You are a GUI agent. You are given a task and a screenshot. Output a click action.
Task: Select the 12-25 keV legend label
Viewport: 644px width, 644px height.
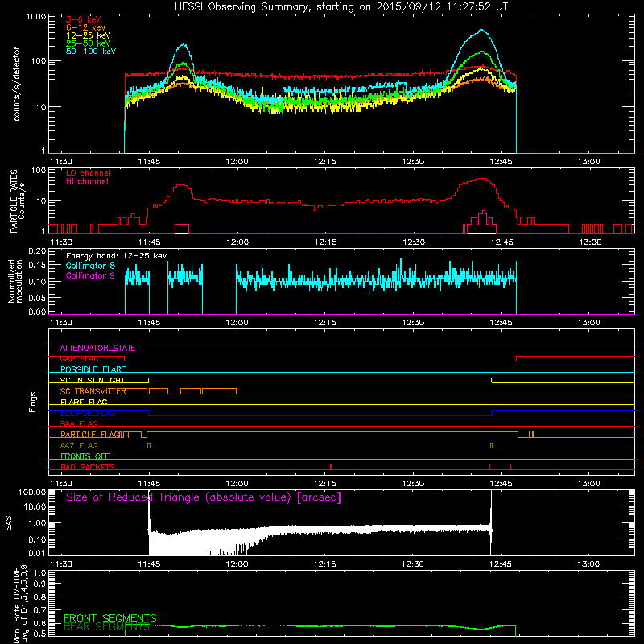(x=88, y=35)
